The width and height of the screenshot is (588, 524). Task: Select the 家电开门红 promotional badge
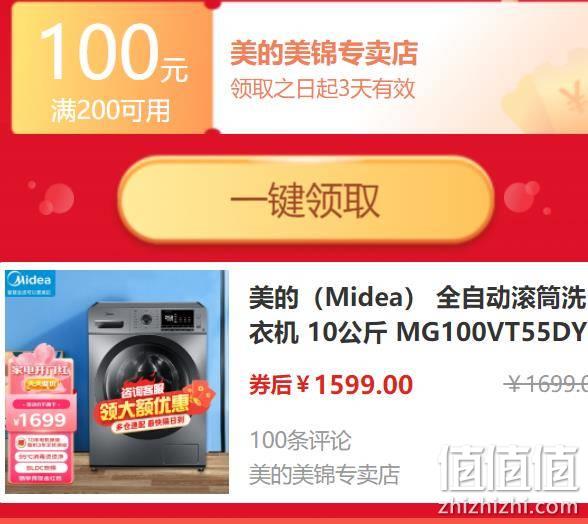(40, 371)
